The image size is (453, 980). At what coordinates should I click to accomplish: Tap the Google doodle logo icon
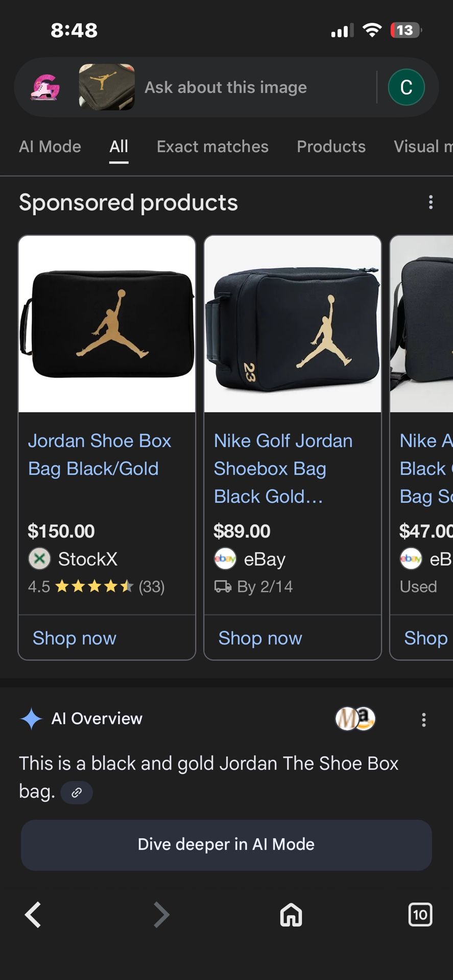coord(45,87)
